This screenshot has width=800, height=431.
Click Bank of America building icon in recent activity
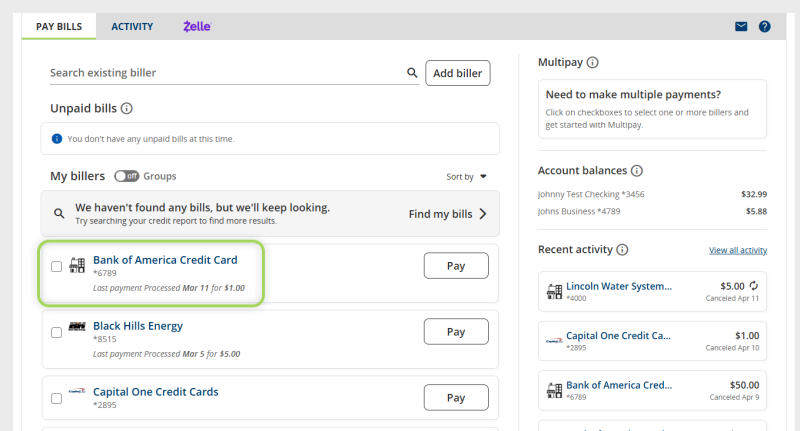[x=554, y=390]
